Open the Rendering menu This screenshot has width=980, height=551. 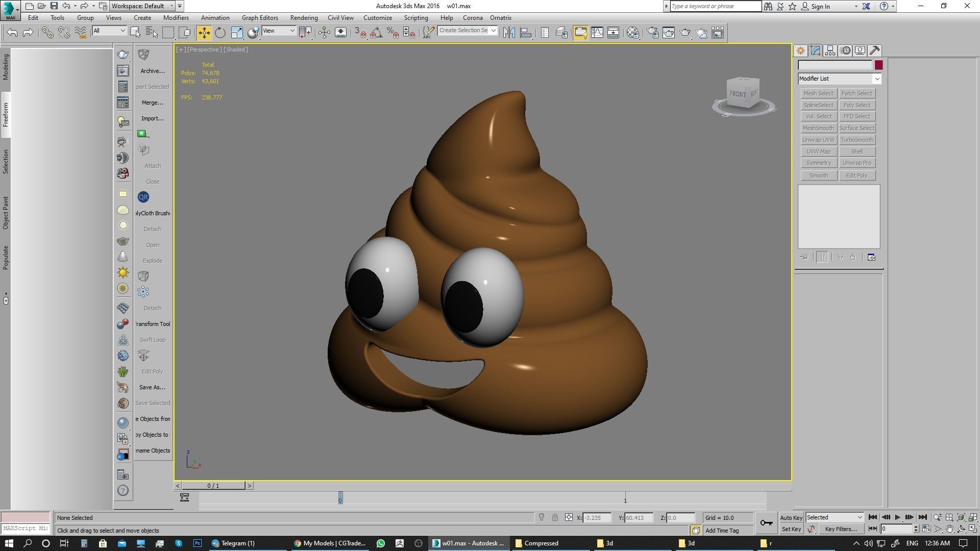304,17
